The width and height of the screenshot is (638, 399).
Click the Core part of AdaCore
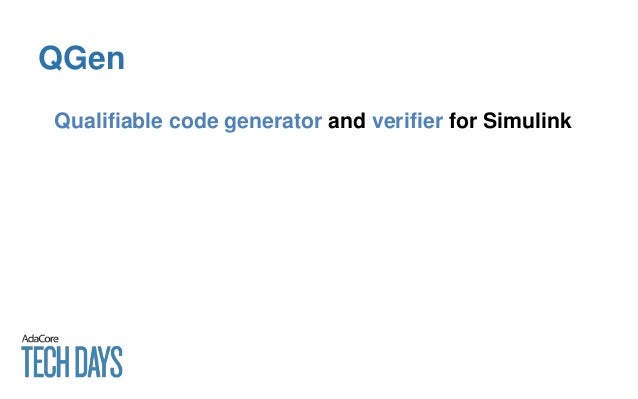point(48,339)
